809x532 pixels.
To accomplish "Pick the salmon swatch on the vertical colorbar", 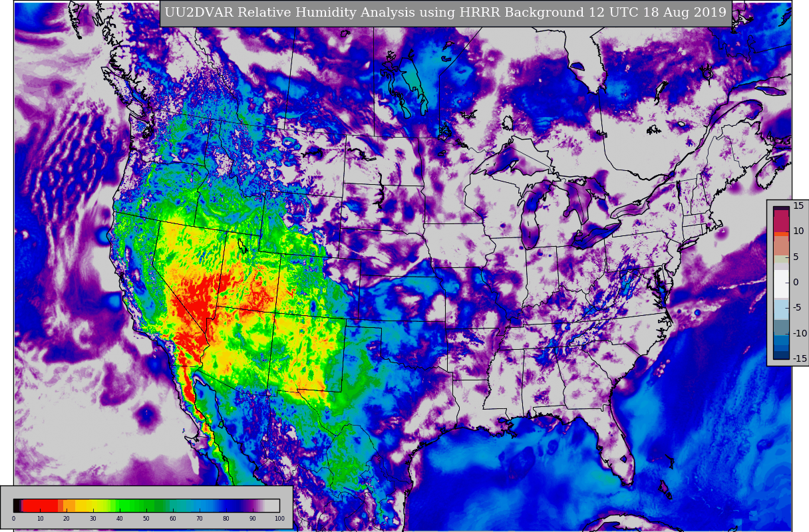I will [x=782, y=246].
